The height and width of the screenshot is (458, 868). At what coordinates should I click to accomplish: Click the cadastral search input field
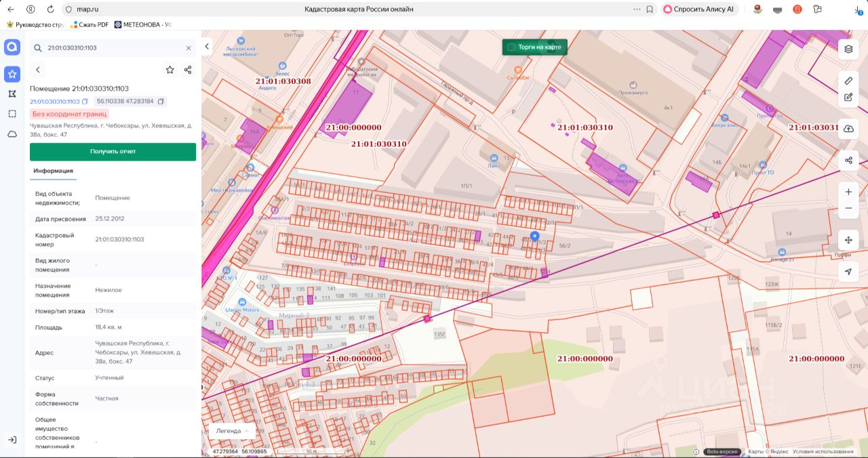[x=112, y=48]
